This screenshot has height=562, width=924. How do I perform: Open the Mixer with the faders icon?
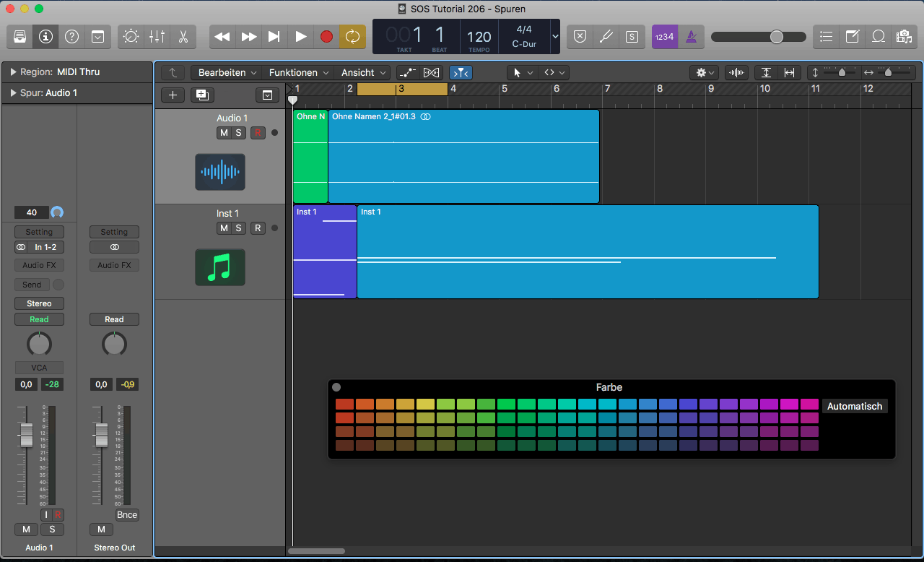[x=157, y=36]
